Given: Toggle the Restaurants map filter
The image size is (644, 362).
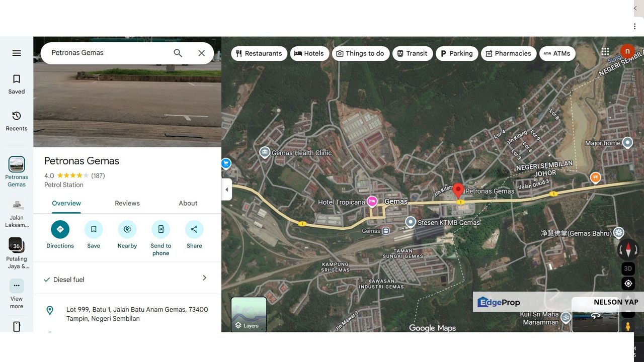Looking at the screenshot, I should [x=259, y=53].
